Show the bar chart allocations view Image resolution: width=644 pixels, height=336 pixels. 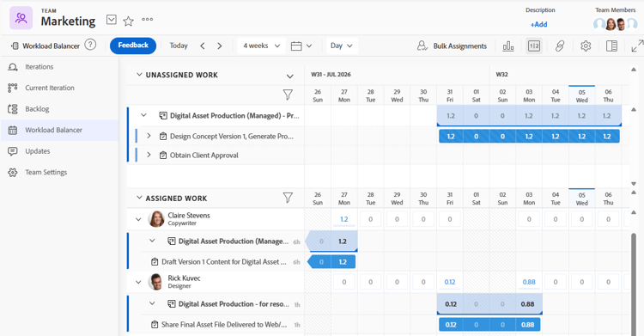click(508, 46)
